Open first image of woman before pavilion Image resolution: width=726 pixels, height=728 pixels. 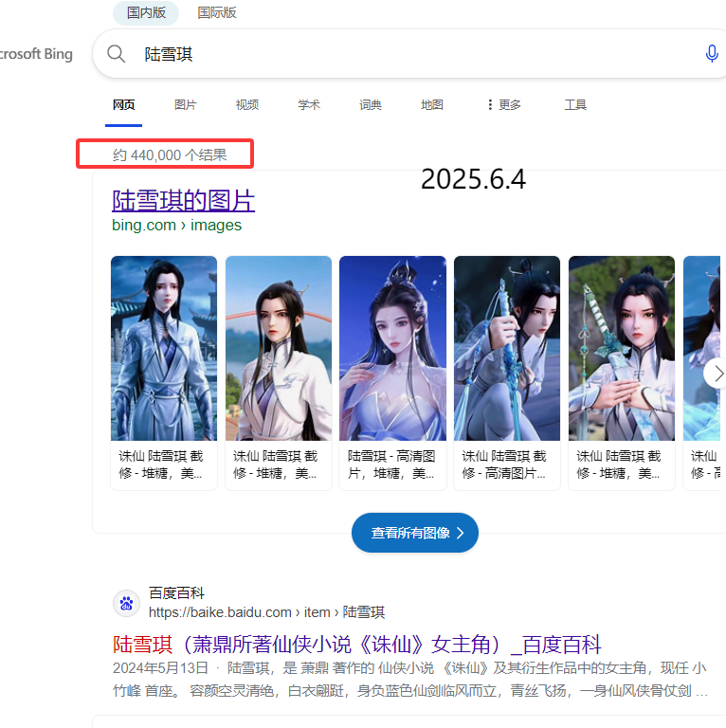tap(164, 348)
